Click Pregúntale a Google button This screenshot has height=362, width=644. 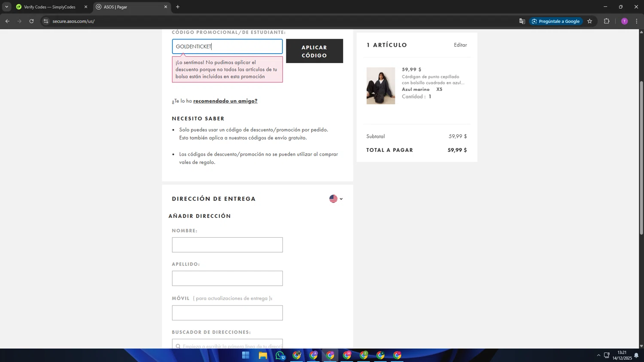tap(556, 21)
